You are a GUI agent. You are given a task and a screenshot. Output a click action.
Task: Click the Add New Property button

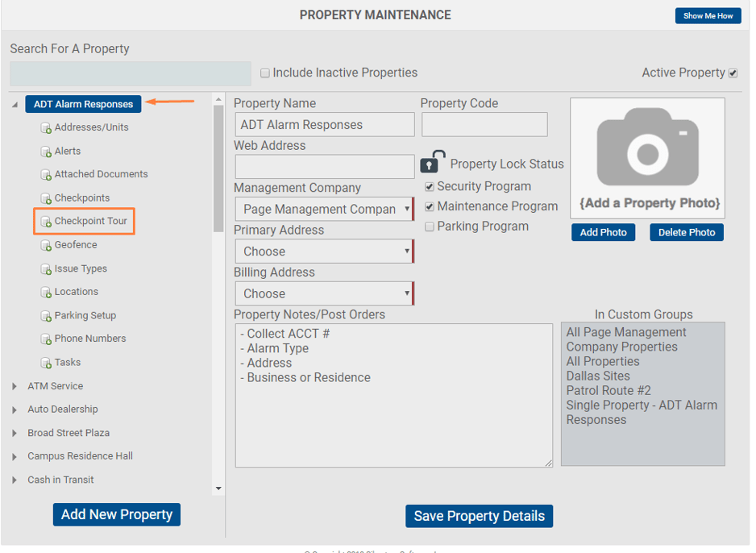(x=117, y=514)
